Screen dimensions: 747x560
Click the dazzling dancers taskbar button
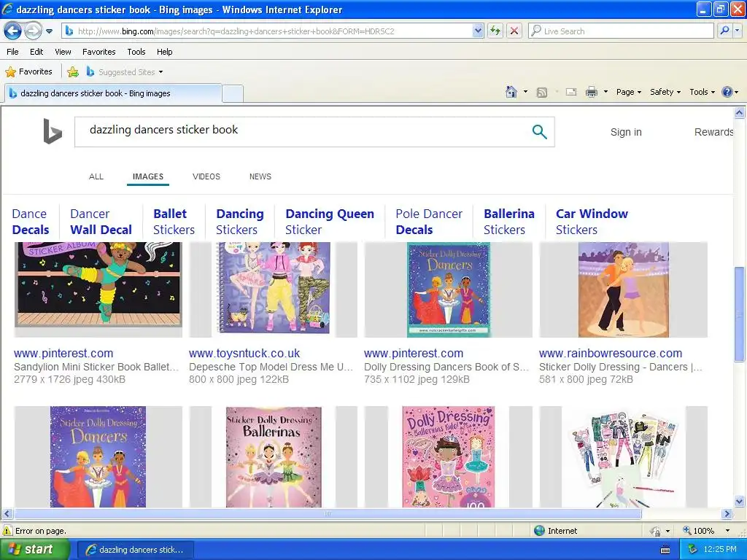tap(135, 550)
